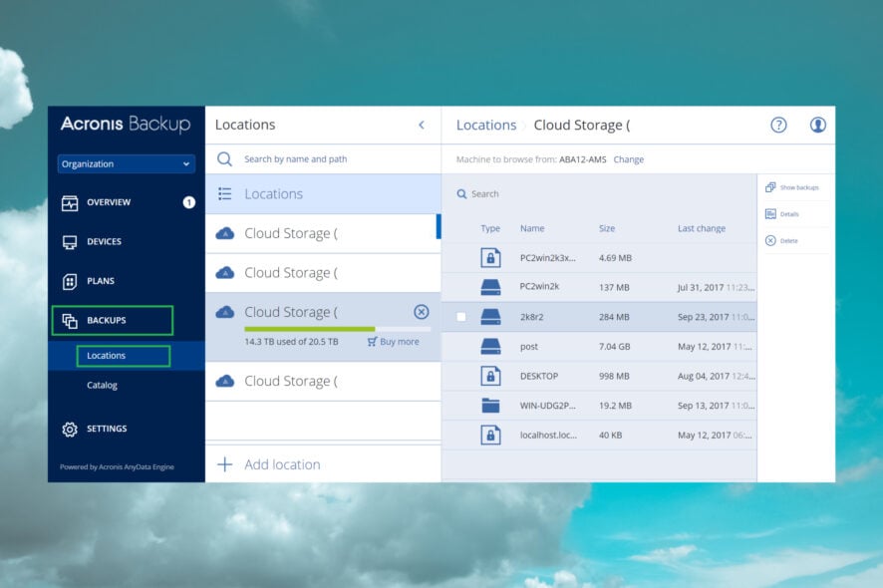Sort by the Last change column header
883x588 pixels.
pos(701,228)
